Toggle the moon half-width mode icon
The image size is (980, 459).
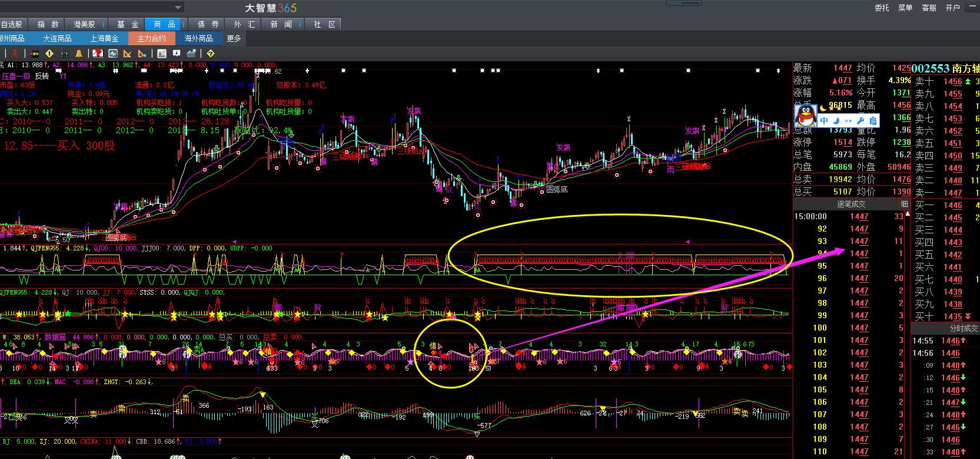[837, 120]
